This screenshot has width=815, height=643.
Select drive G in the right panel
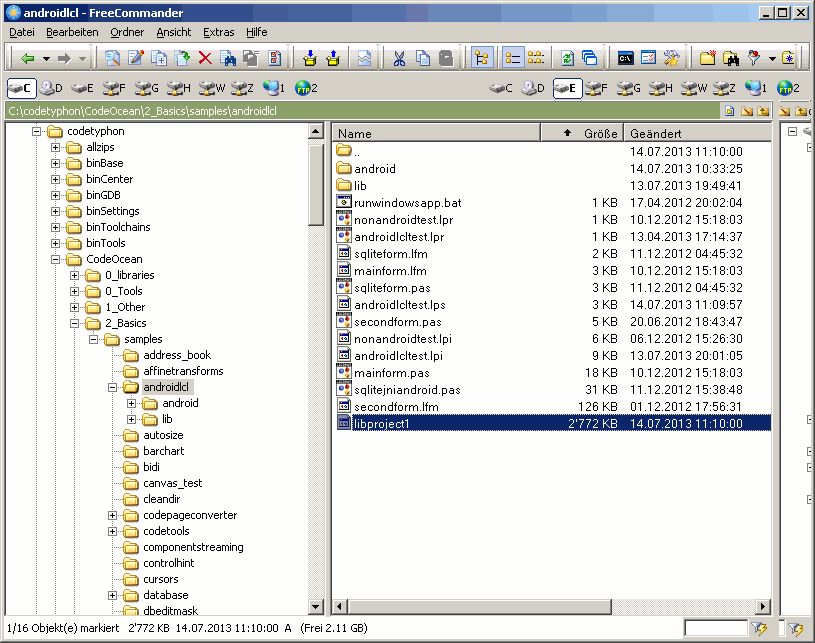628,88
